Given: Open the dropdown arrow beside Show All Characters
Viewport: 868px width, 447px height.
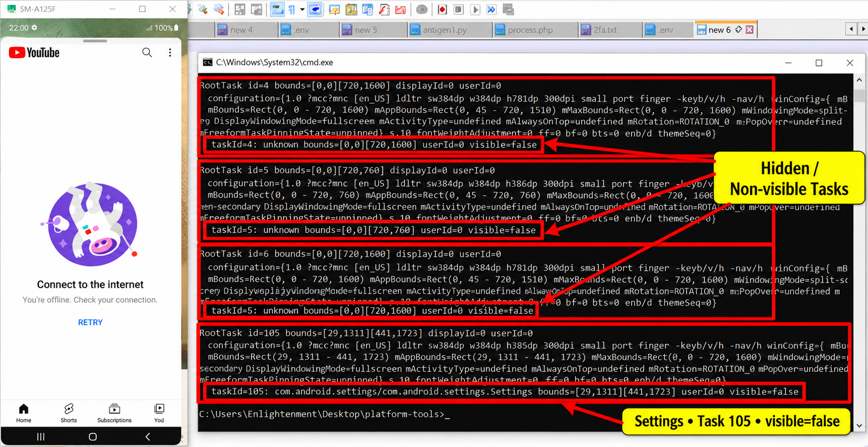Looking at the screenshot, I should pos(302,9).
